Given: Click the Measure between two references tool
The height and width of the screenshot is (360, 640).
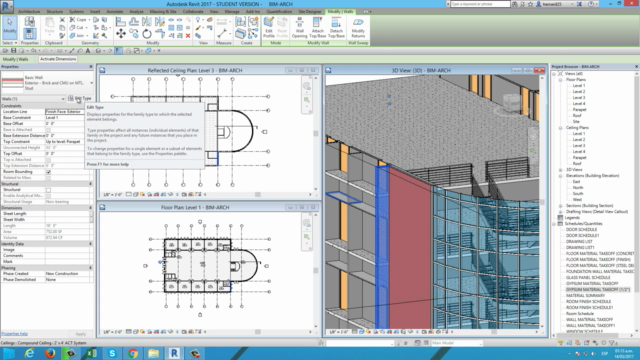Looking at the screenshot, I should tap(222, 33).
